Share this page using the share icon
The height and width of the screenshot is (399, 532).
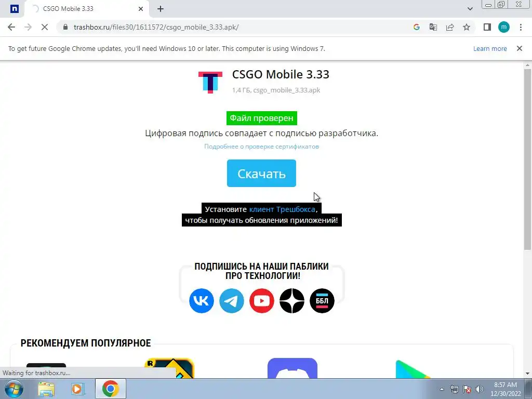[x=450, y=27]
